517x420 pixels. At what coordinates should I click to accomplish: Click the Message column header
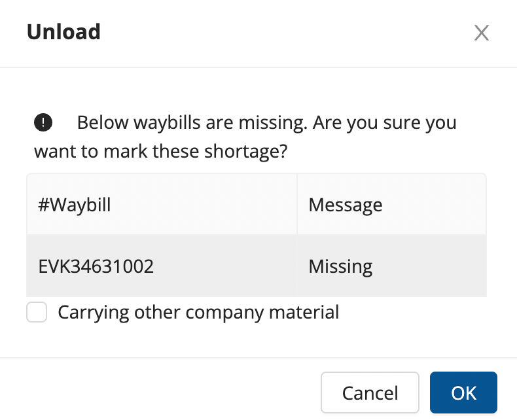click(346, 205)
